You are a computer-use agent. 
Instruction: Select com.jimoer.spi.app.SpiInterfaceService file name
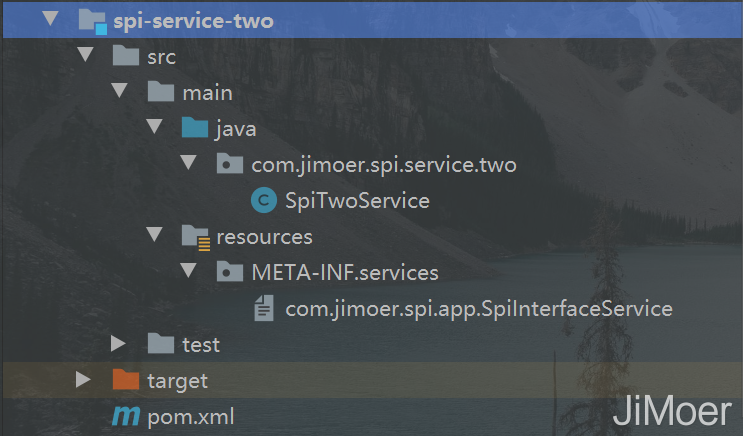(x=479, y=308)
